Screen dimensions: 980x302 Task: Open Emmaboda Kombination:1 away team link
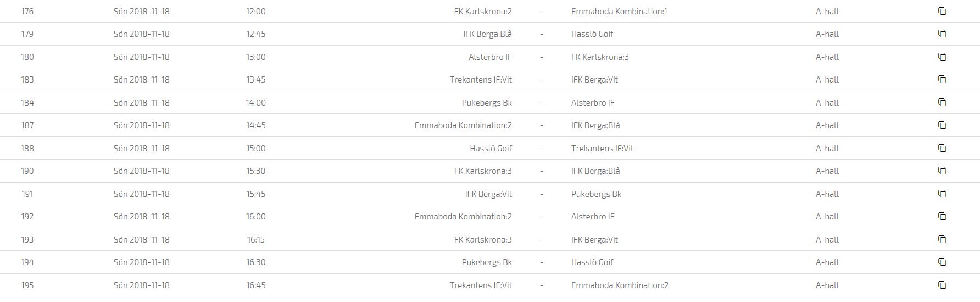[x=619, y=11]
